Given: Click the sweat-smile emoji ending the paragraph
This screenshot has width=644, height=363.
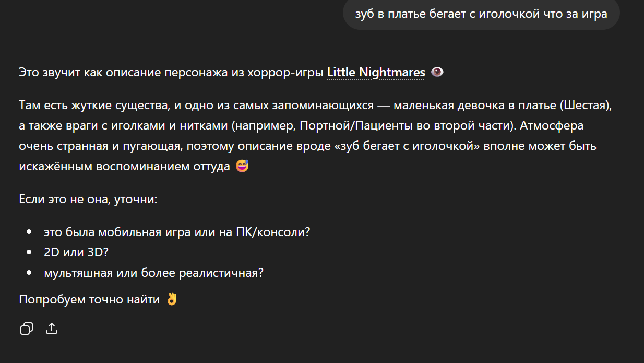Looking at the screenshot, I should point(242,167).
